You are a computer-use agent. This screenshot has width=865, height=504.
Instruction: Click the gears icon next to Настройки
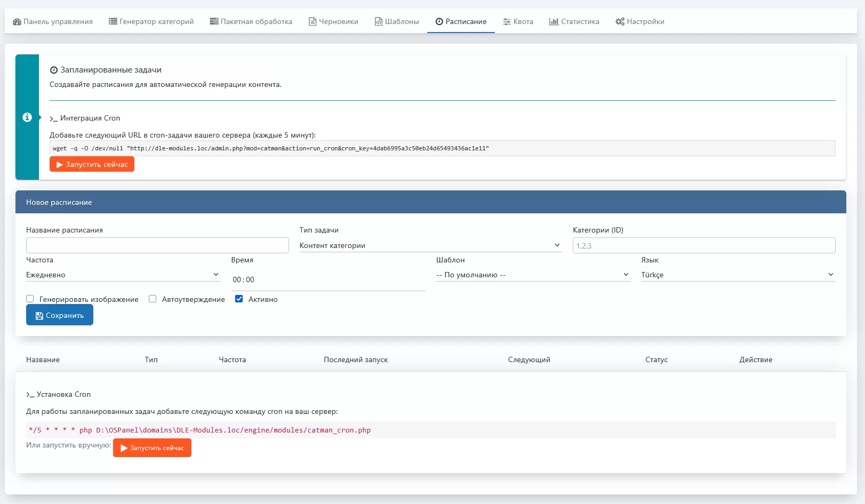[x=620, y=22]
